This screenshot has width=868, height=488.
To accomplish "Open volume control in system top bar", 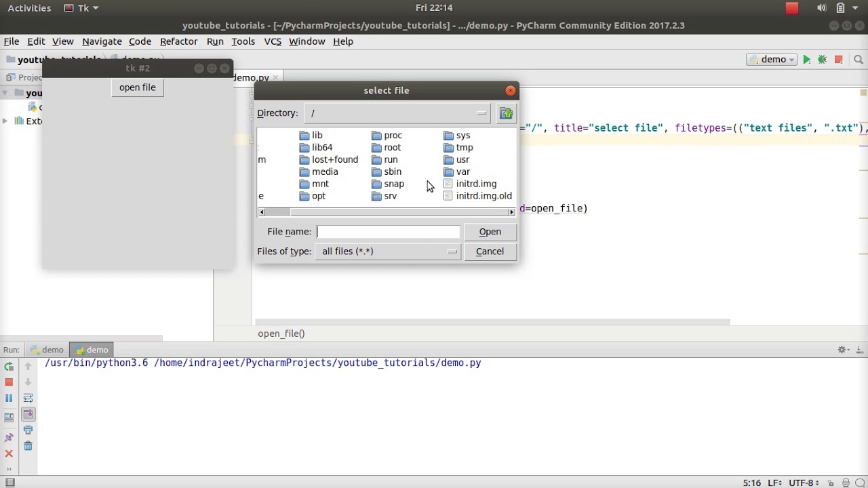I will [822, 8].
